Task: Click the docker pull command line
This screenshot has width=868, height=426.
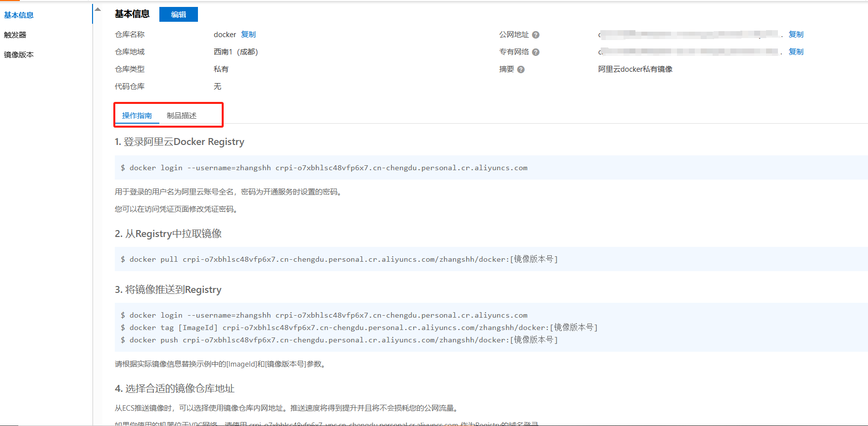Action: click(339, 259)
